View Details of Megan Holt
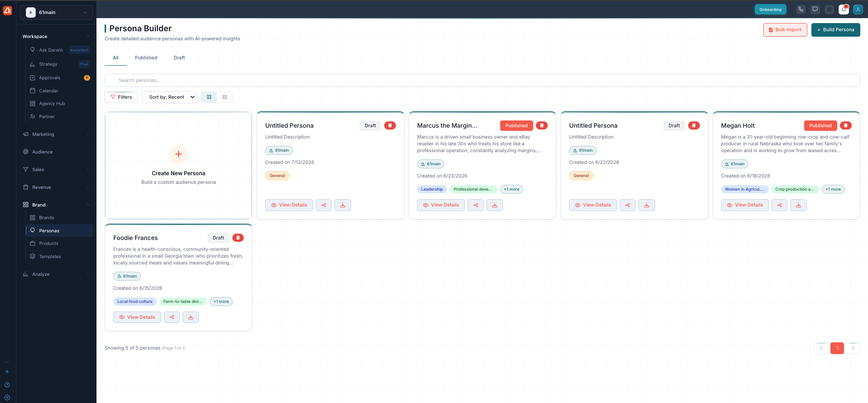Viewport: 868px width, 403px height. (744, 205)
